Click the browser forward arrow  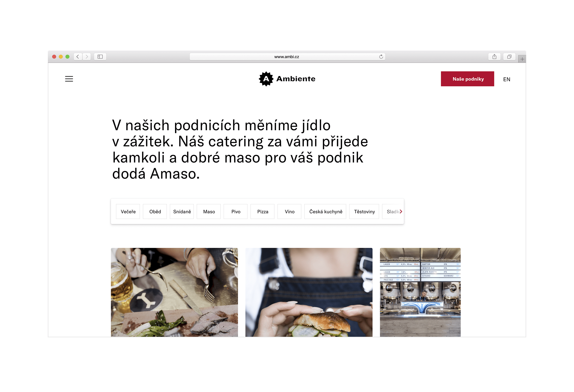click(87, 57)
